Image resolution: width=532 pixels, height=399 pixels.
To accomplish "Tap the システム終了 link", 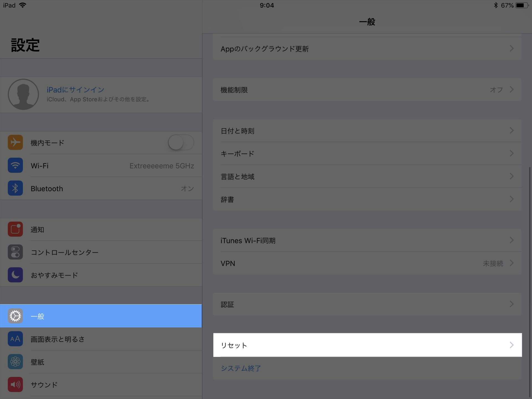I will point(241,368).
